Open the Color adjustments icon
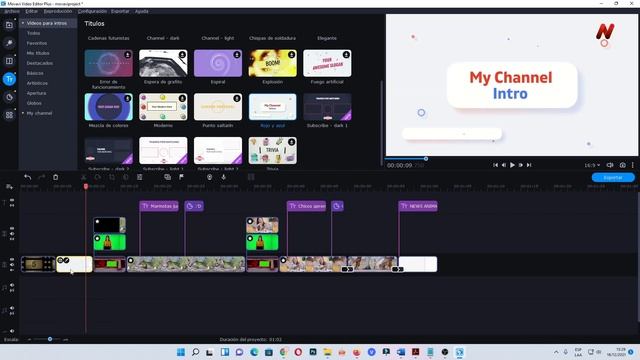The width and height of the screenshot is (640, 360). click(x=126, y=177)
